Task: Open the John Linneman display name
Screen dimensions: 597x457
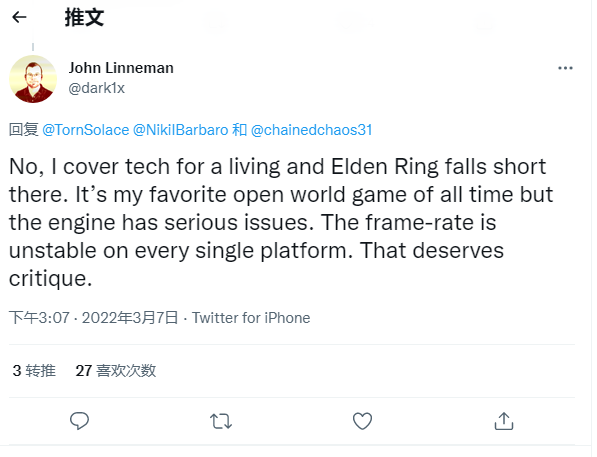Action: coord(121,68)
